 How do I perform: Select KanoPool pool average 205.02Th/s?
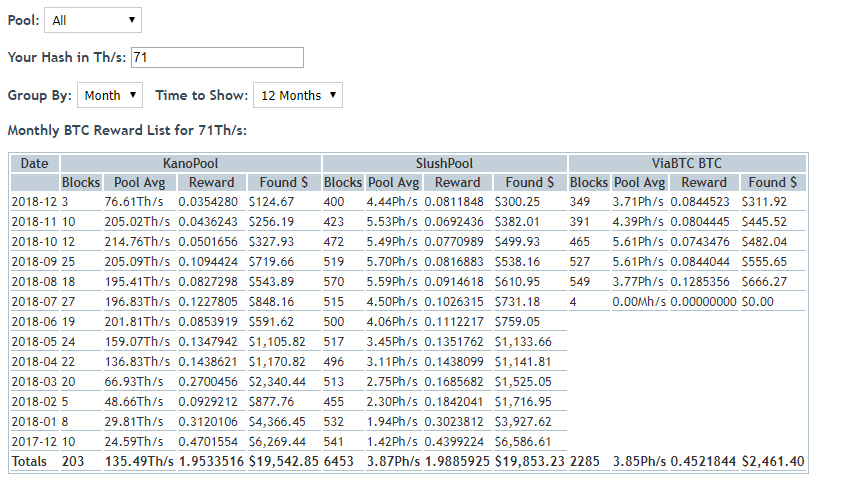tap(137, 222)
